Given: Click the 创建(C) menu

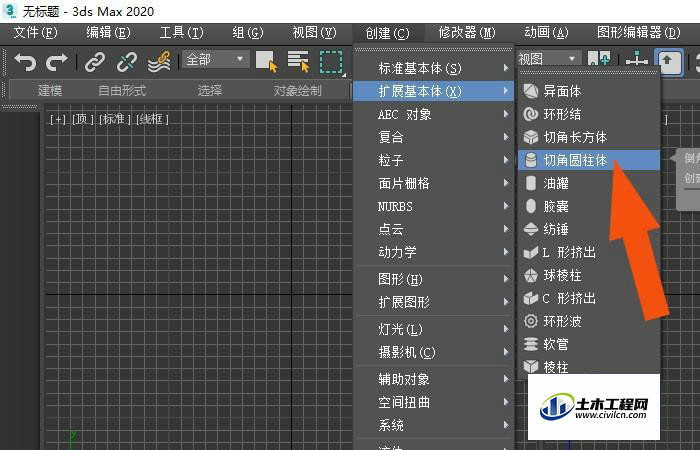Looking at the screenshot, I should tap(387, 33).
